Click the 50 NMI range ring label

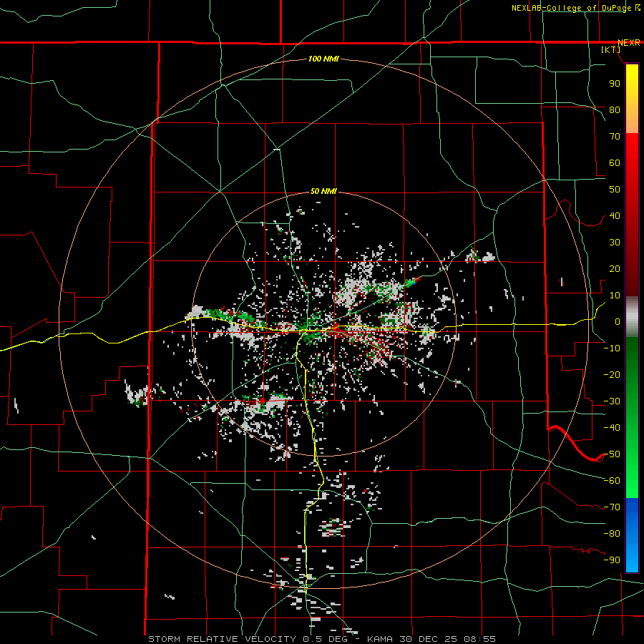point(323,191)
